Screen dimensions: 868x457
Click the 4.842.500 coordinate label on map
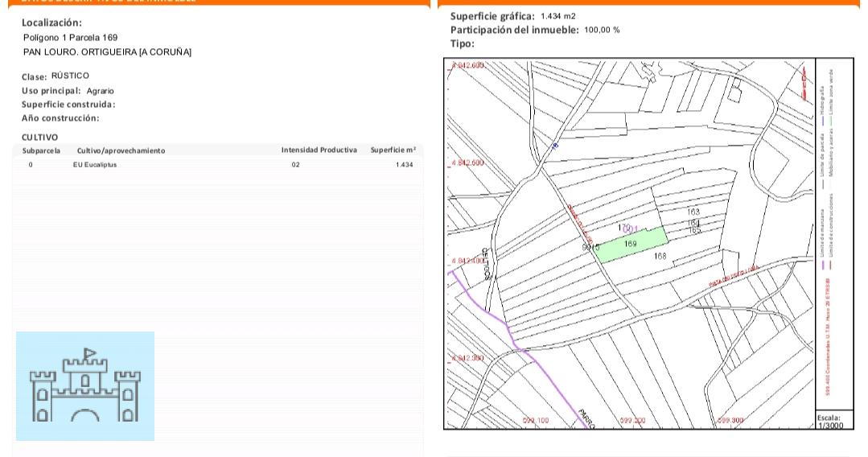[x=469, y=163]
